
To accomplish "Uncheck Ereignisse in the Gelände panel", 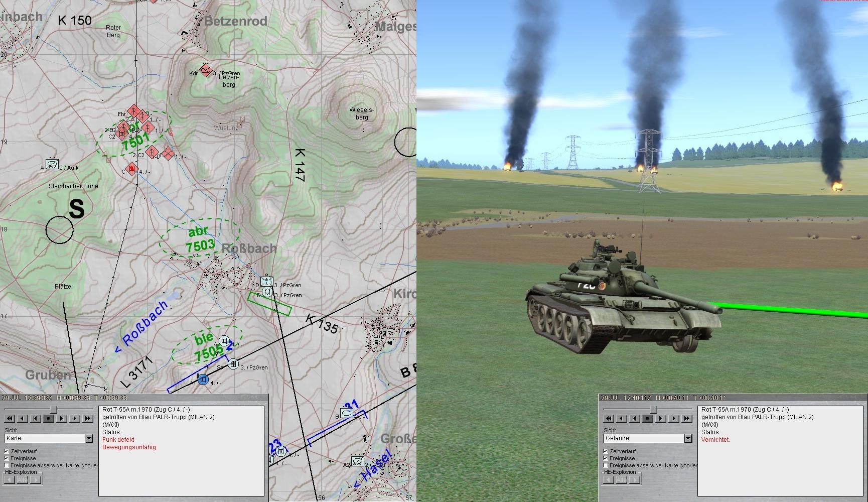I will pos(606,458).
